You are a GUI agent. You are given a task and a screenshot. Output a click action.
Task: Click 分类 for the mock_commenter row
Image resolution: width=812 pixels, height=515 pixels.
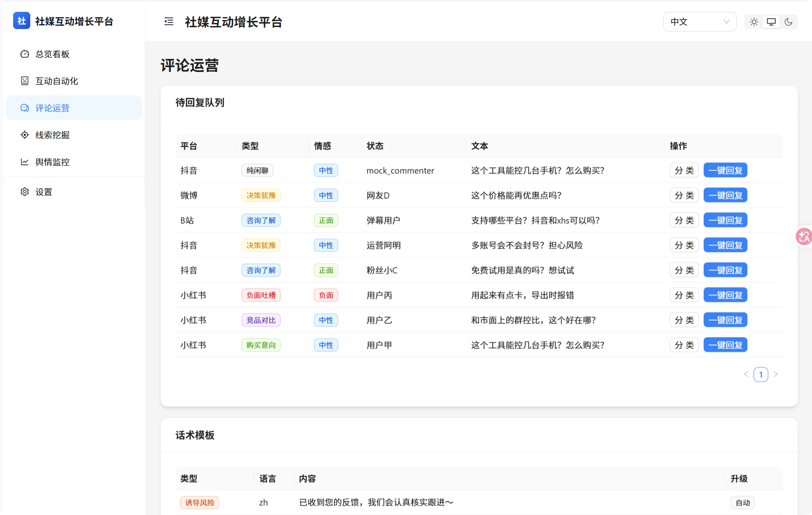684,171
